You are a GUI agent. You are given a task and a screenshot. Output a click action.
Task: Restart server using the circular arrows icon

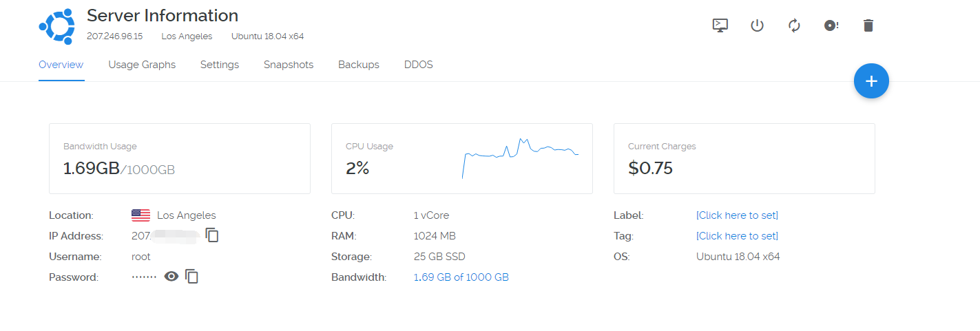pyautogui.click(x=794, y=25)
